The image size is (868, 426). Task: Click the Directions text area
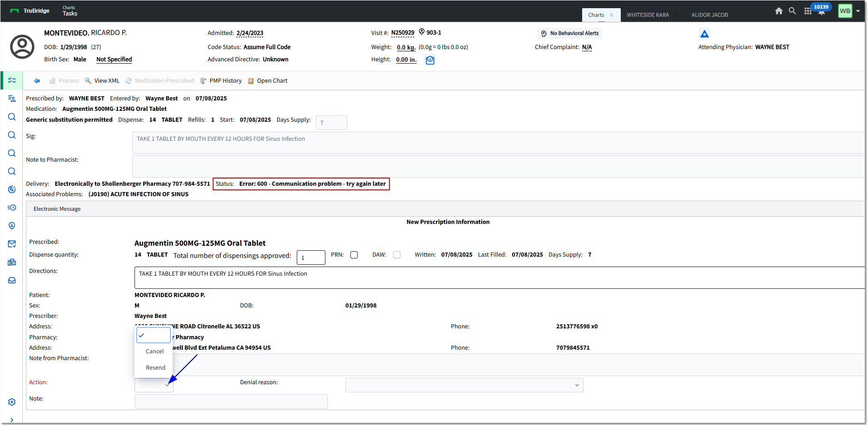(499, 277)
